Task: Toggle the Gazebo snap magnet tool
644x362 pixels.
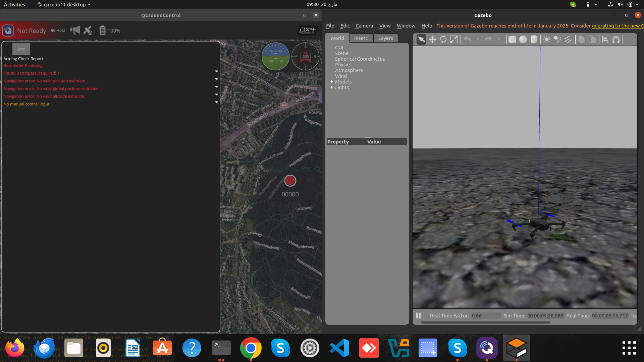Action: (616, 39)
